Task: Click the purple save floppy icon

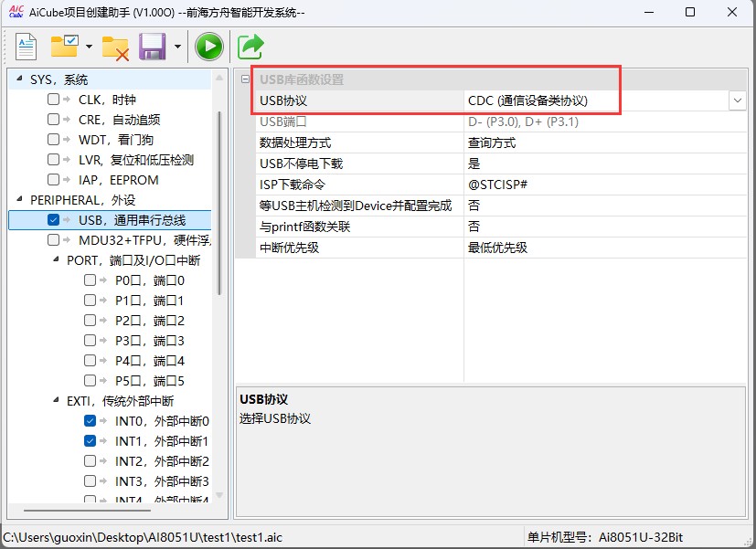Action: (153, 47)
